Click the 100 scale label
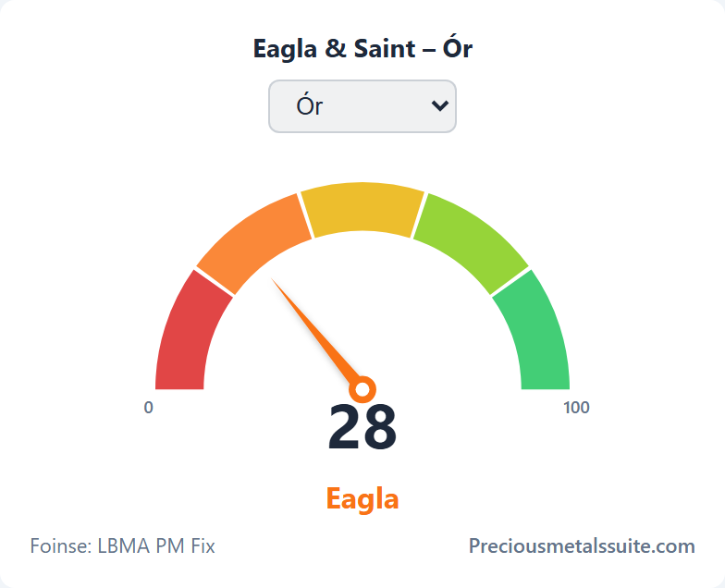This screenshot has width=725, height=588. click(x=576, y=408)
